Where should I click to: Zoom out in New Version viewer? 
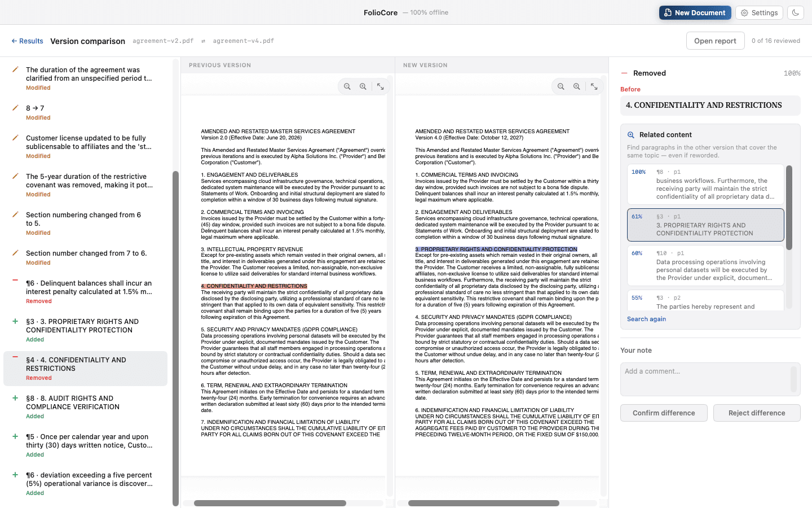coord(561,86)
